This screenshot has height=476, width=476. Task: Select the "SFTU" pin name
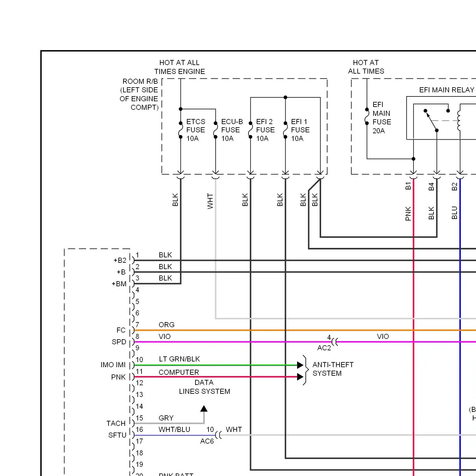click(117, 435)
